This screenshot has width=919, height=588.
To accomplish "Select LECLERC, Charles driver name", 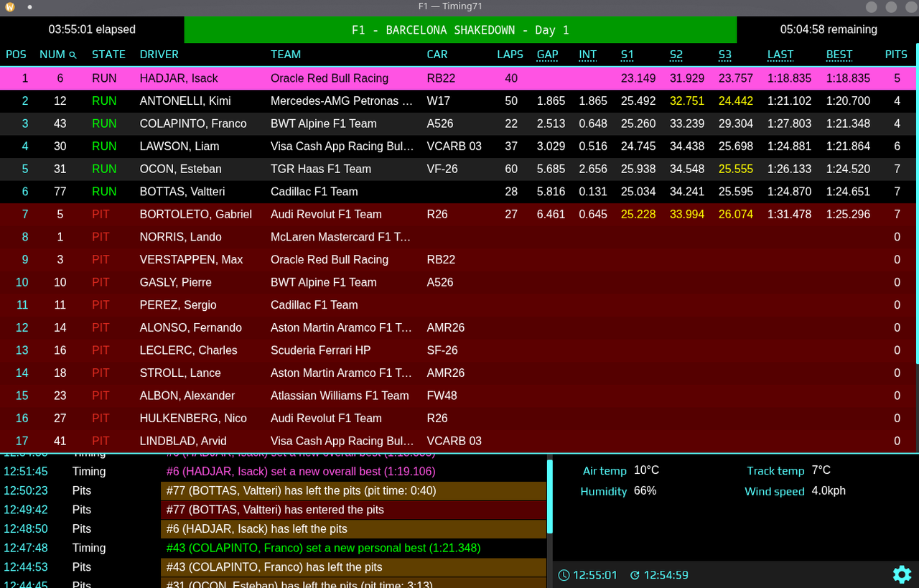I will 188,350.
